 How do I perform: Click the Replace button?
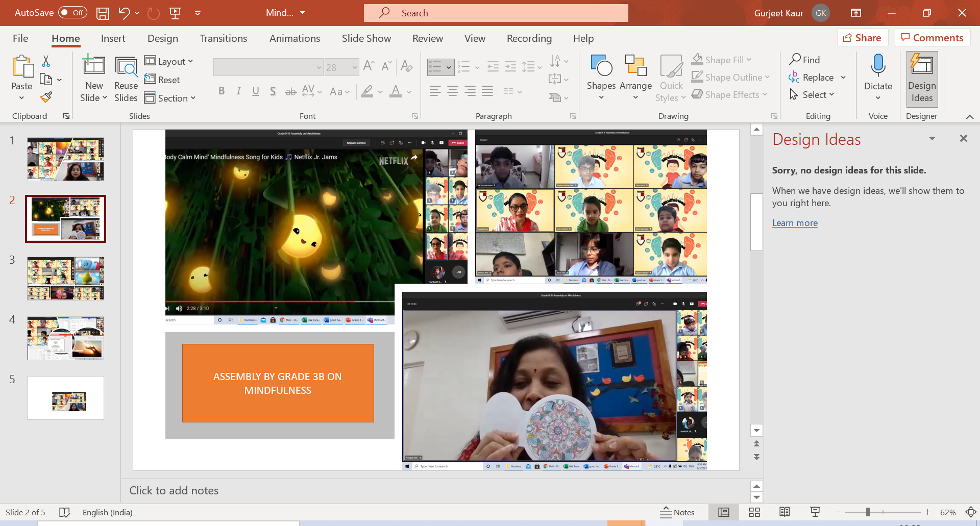(811, 77)
